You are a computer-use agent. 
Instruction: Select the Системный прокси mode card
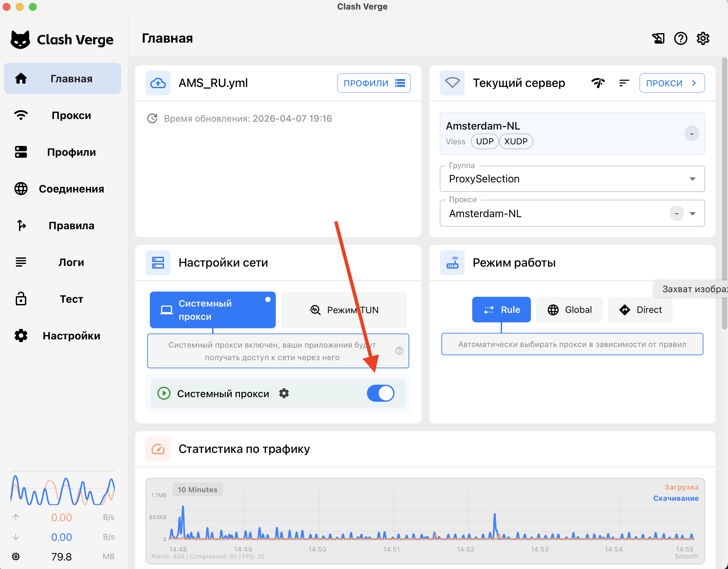click(213, 310)
